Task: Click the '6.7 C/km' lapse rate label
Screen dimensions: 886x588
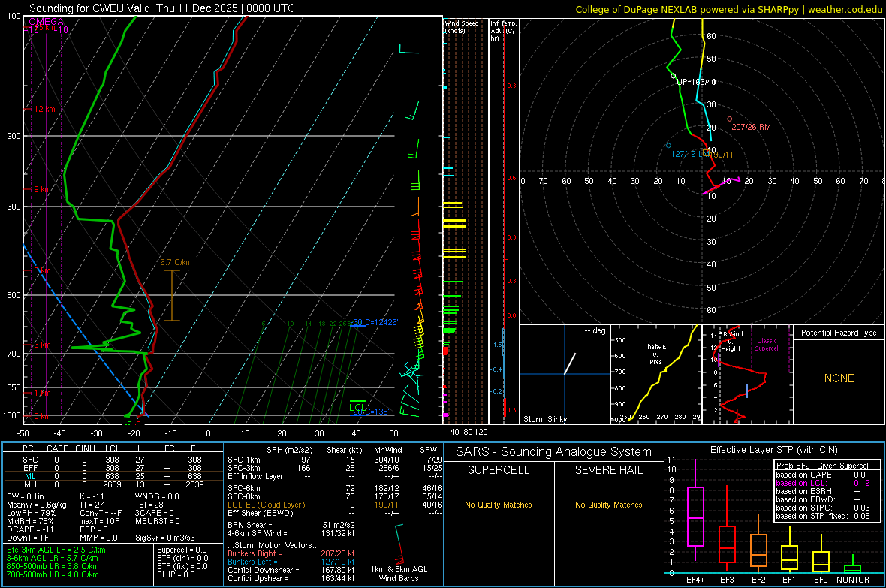Action: pyautogui.click(x=176, y=262)
